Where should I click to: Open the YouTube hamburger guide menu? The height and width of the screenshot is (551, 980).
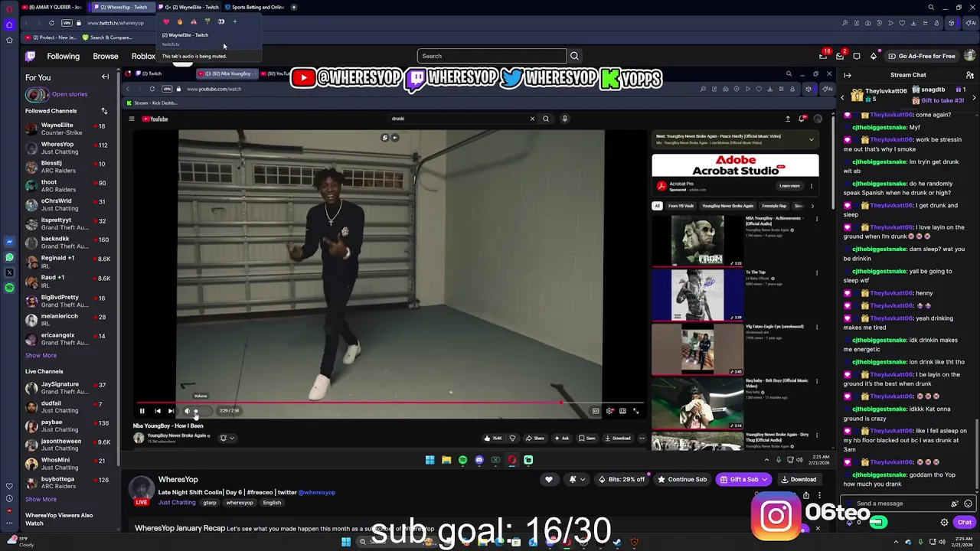(x=132, y=119)
